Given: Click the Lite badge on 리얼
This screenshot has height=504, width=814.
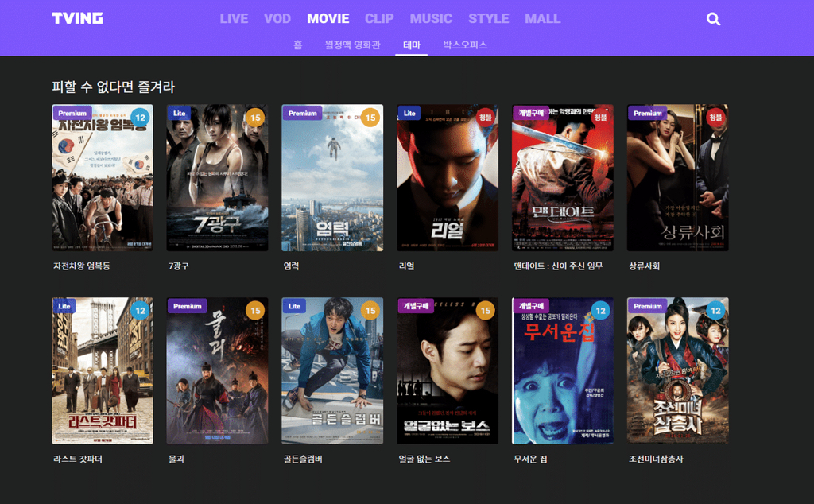Looking at the screenshot, I should tap(409, 113).
